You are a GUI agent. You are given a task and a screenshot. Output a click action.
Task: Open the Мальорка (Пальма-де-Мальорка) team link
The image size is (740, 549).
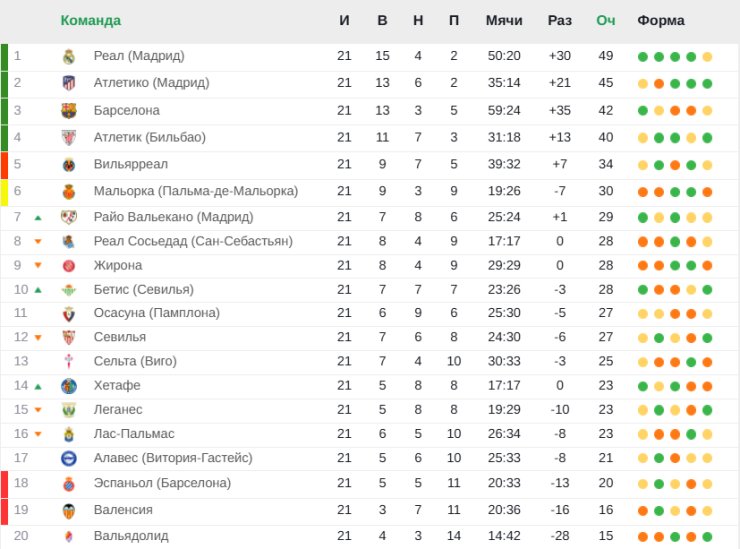click(x=196, y=191)
